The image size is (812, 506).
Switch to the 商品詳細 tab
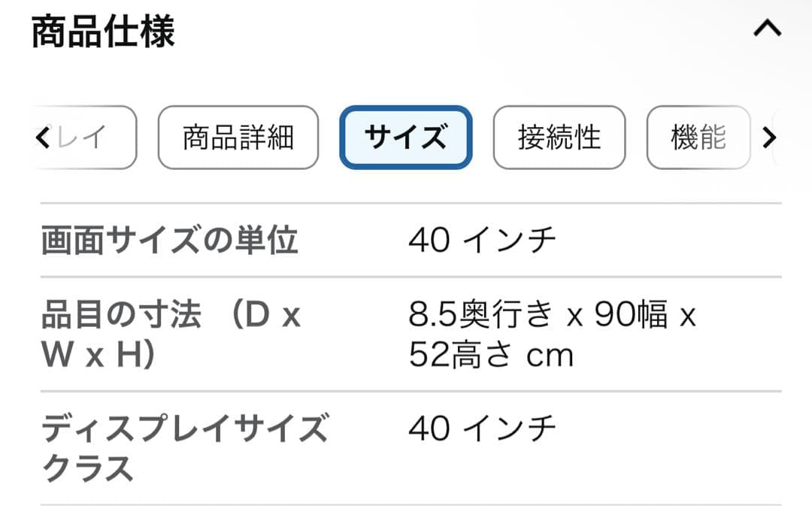click(x=237, y=137)
